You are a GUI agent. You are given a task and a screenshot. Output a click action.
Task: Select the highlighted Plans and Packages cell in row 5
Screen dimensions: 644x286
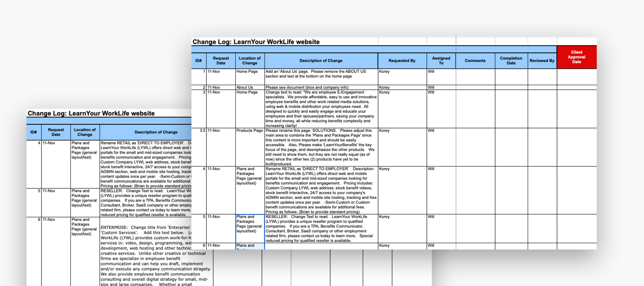250,228
